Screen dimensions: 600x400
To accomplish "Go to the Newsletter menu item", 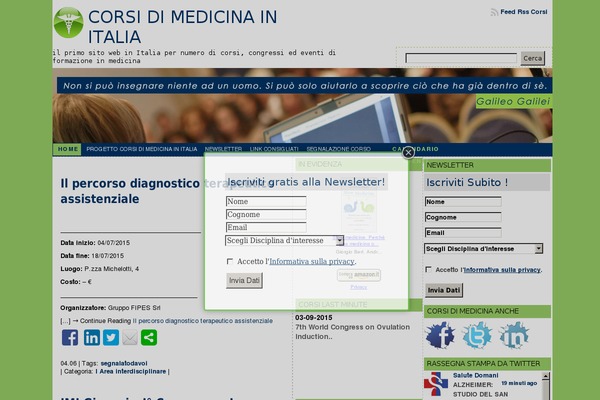I will [x=223, y=149].
